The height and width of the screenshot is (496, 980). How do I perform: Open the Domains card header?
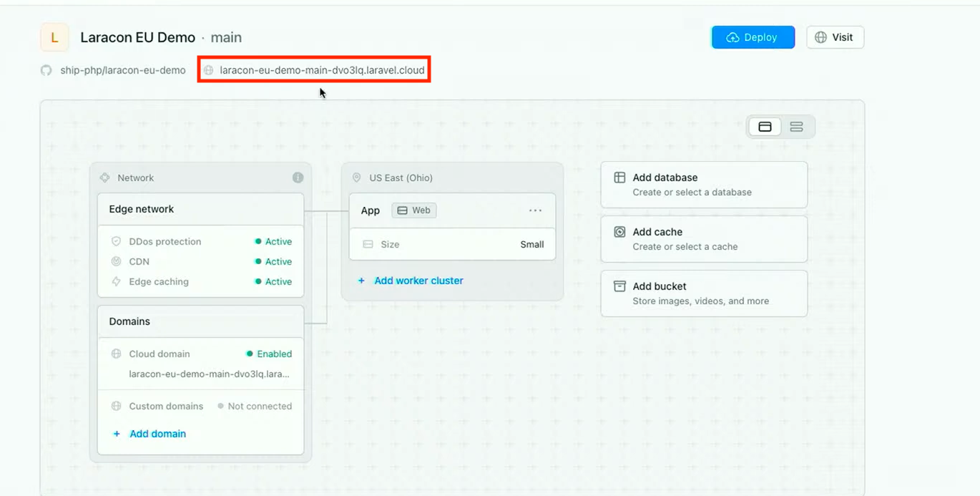point(200,321)
